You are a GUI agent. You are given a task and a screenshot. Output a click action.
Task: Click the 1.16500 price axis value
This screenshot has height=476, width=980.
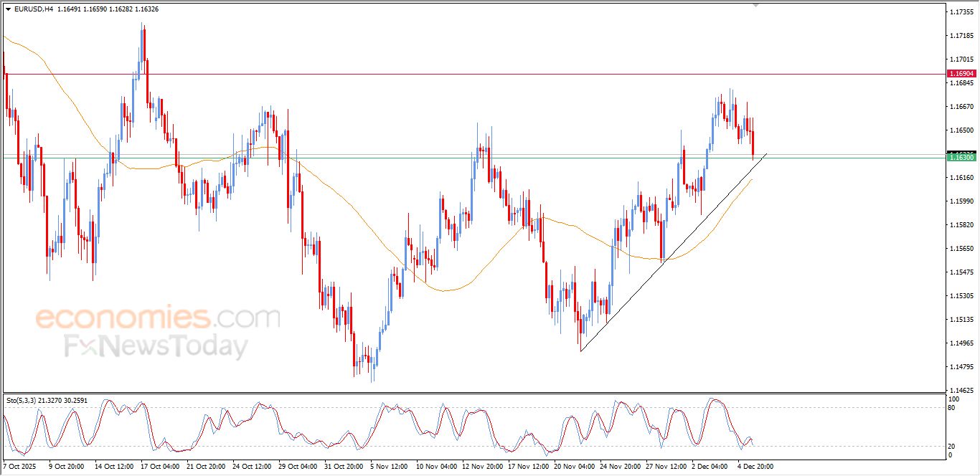[x=961, y=130]
